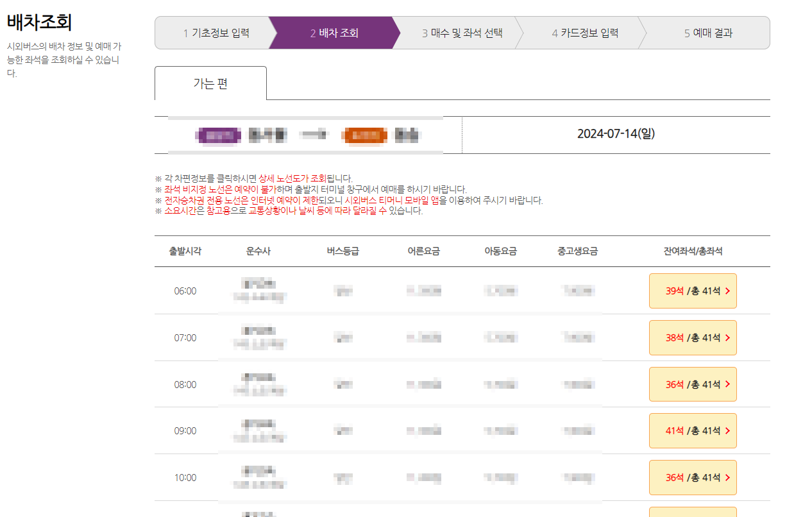Open step 4 카드정보 입력
This screenshot has height=517, width=812.
point(585,33)
